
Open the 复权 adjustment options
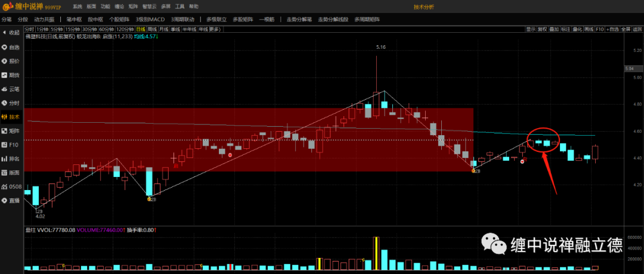tap(543, 29)
